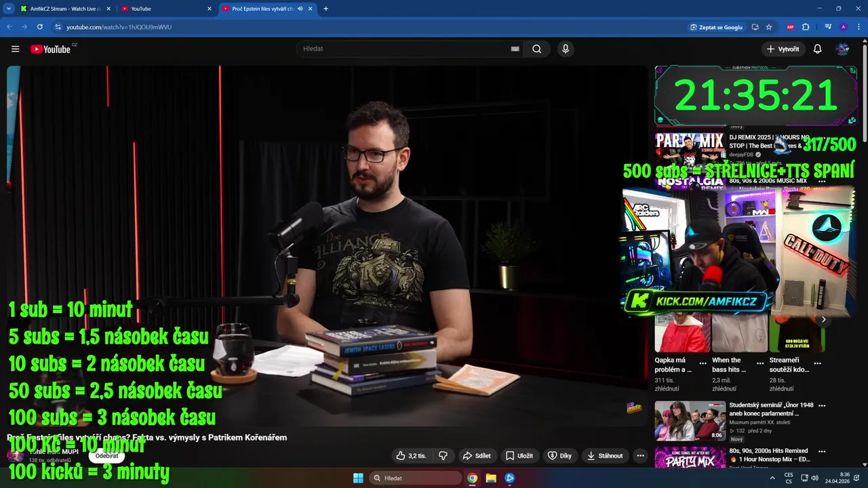Open the ABP Adblock extension icon
Image resolution: width=868 pixels, height=488 pixels.
pos(790,27)
